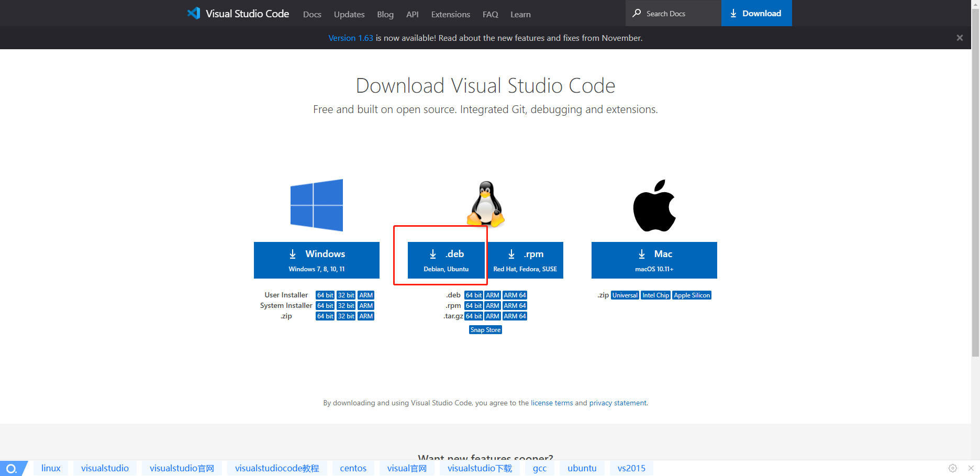The height and width of the screenshot is (476, 980).
Task: Click the Windows logo image
Action: tap(317, 205)
